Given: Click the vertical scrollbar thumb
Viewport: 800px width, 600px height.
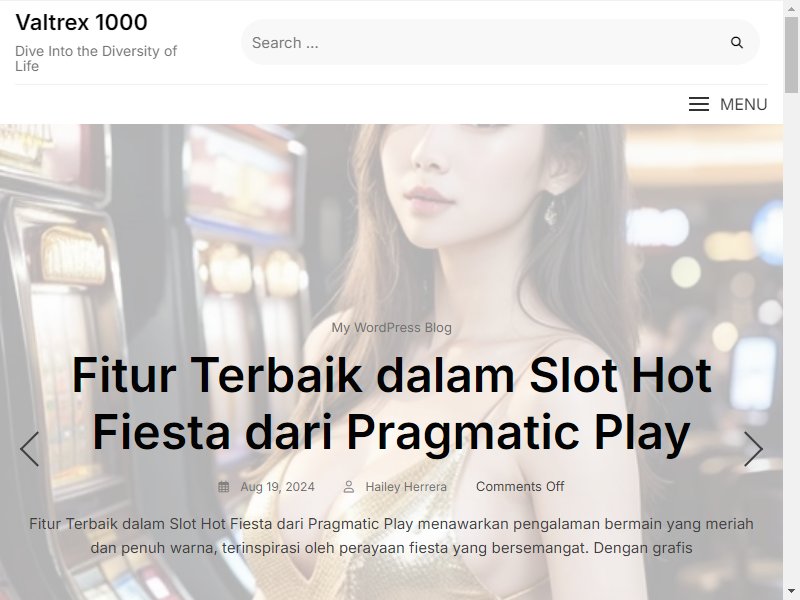Looking at the screenshot, I should coord(791,55).
